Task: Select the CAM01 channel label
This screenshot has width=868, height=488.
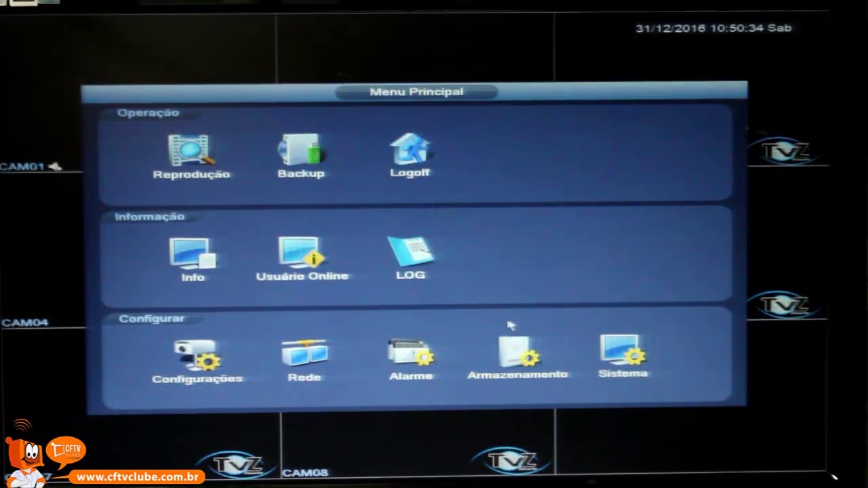Action: pos(22,167)
